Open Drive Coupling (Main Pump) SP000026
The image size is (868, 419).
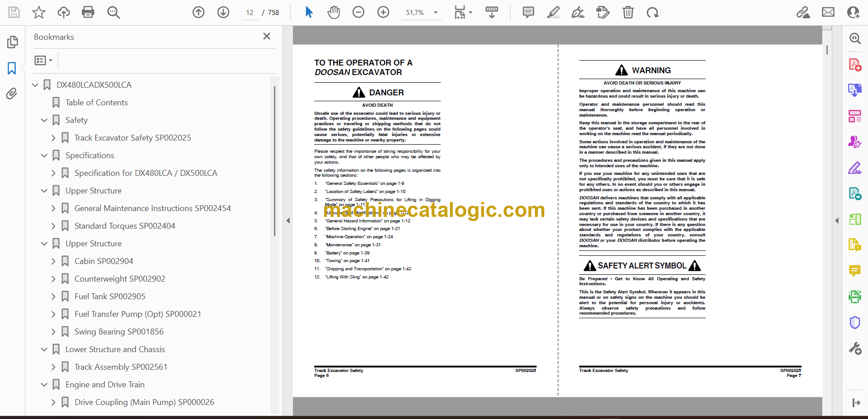click(144, 402)
